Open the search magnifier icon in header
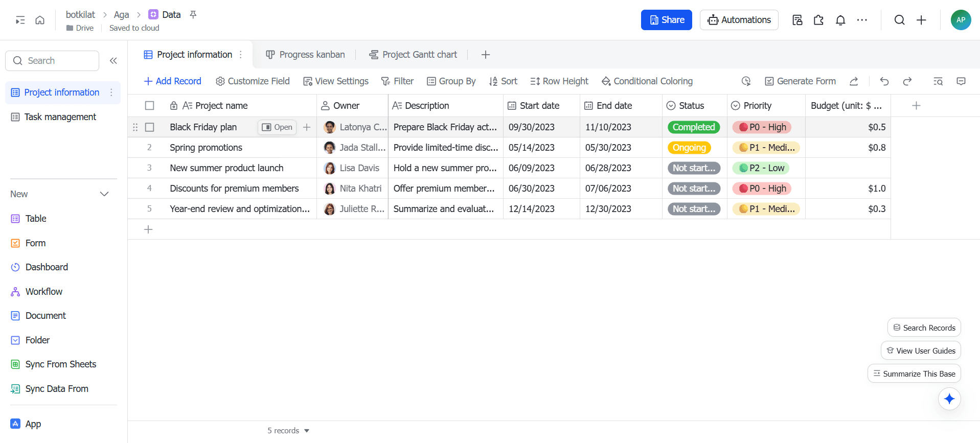This screenshot has height=443, width=980. [x=899, y=20]
